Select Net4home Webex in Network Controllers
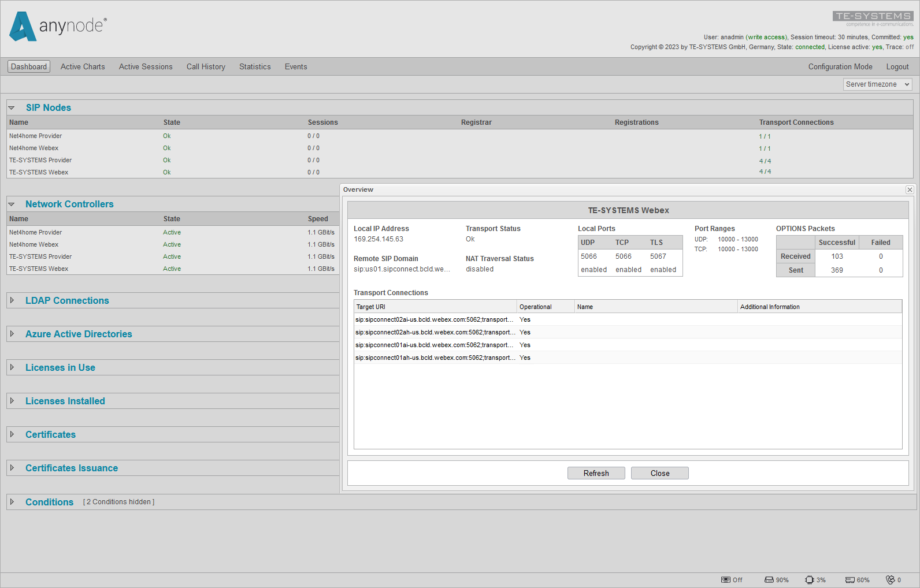The width and height of the screenshot is (920, 588). tap(34, 245)
